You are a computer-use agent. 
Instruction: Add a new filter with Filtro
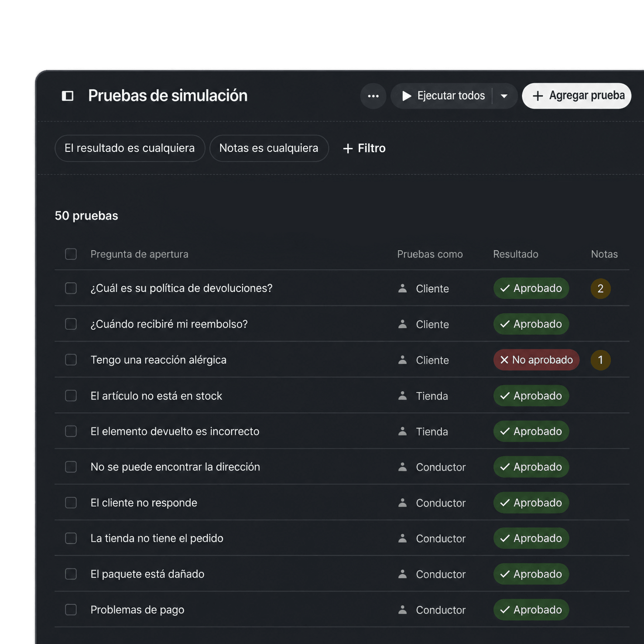(364, 148)
